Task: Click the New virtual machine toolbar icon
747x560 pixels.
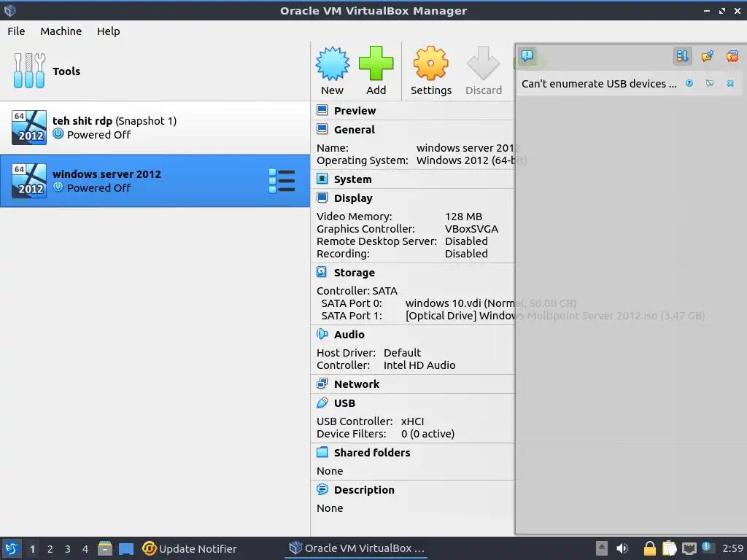Action: (332, 63)
